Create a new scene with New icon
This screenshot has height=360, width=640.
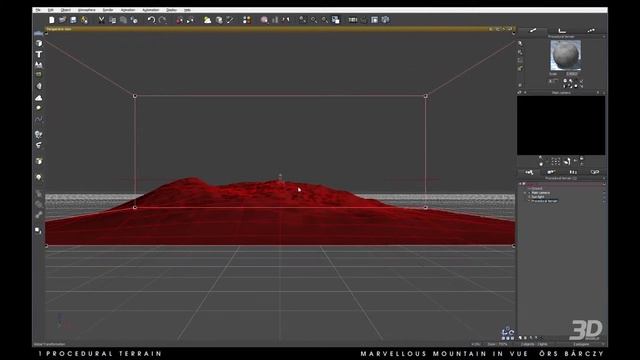[x=52, y=20]
